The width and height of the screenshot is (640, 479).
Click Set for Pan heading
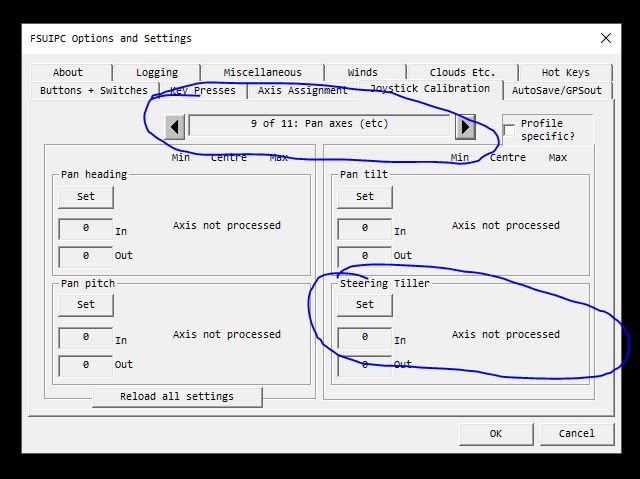click(x=86, y=197)
